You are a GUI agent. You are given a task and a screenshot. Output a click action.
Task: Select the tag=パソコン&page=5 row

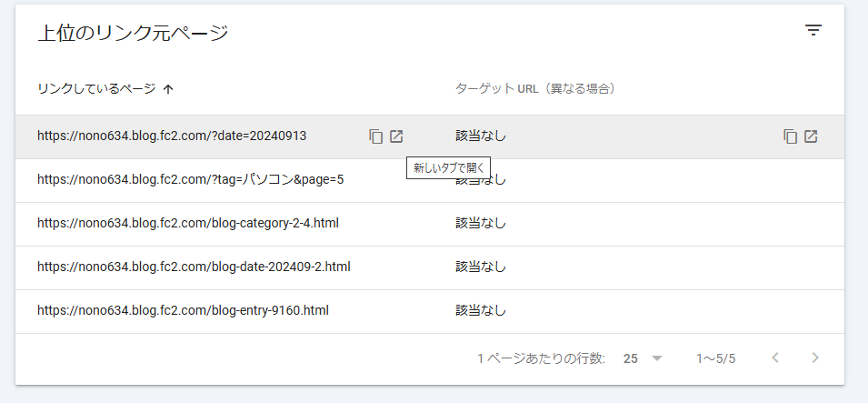pos(430,180)
